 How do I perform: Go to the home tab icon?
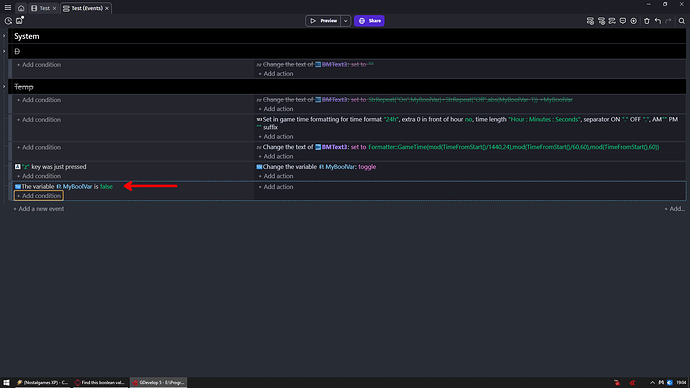21,8
